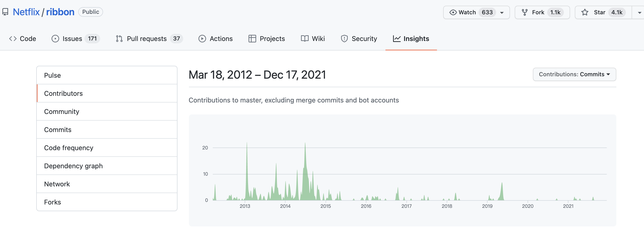Click the 2015 x-axis label

326,206
